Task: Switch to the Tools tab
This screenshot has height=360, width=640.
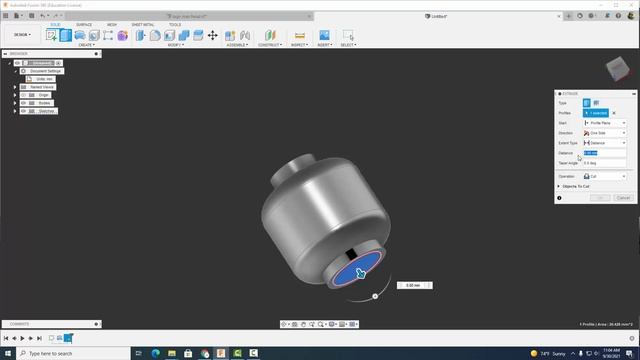Action: tap(175, 24)
